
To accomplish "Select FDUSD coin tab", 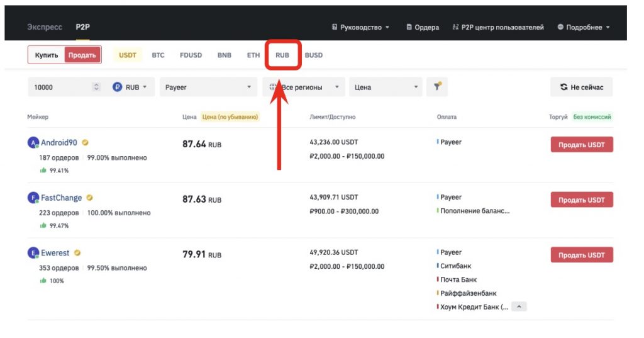I will coord(191,55).
